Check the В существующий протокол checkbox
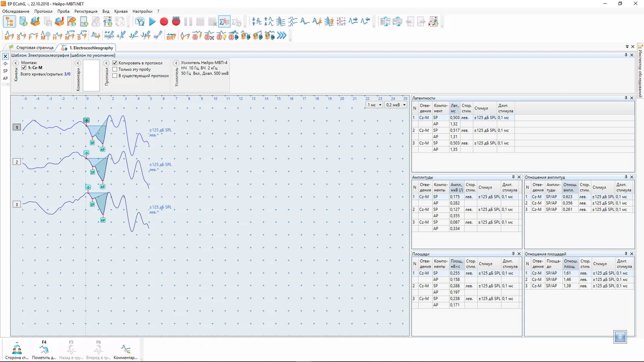The height and width of the screenshot is (362, 644). pyautogui.click(x=115, y=76)
